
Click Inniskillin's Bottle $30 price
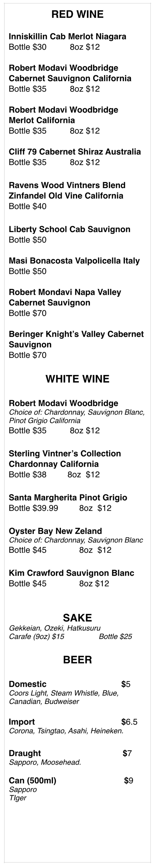27,47
